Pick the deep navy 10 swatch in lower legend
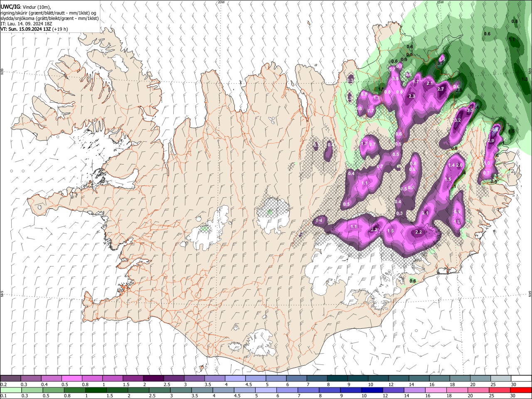Screen dimensions: 532x399 click(373, 390)
